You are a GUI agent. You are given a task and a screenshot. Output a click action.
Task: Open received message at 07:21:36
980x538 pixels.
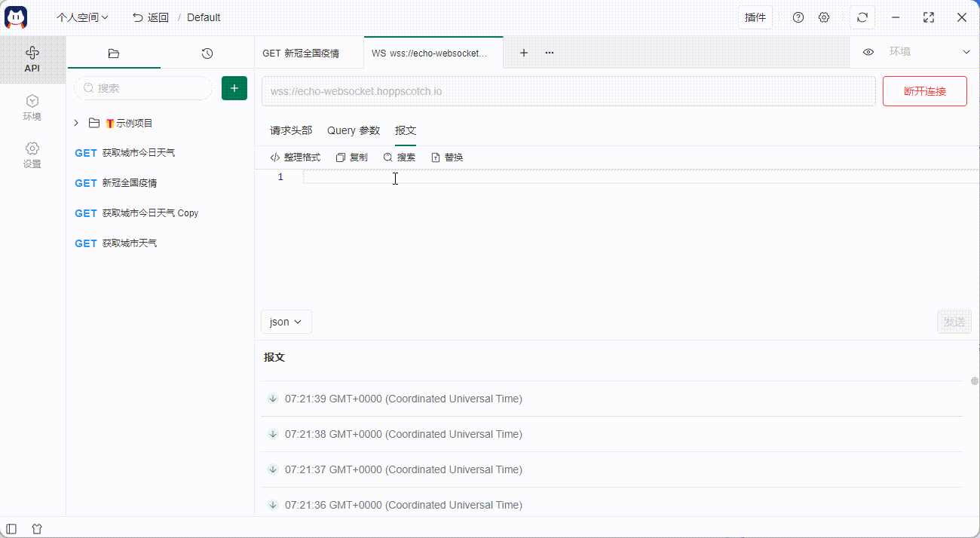click(612, 504)
